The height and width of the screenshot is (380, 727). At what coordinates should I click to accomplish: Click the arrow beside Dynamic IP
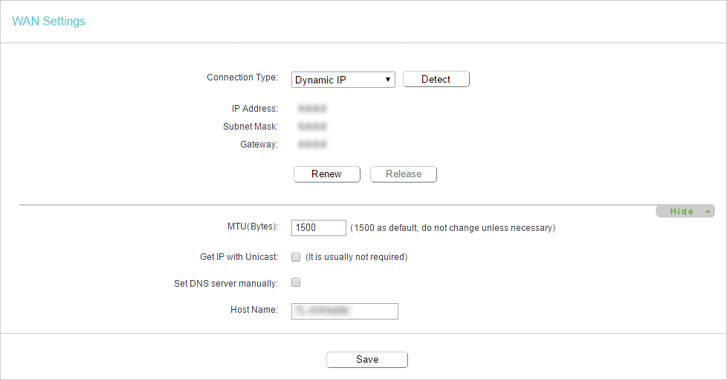[x=388, y=80]
